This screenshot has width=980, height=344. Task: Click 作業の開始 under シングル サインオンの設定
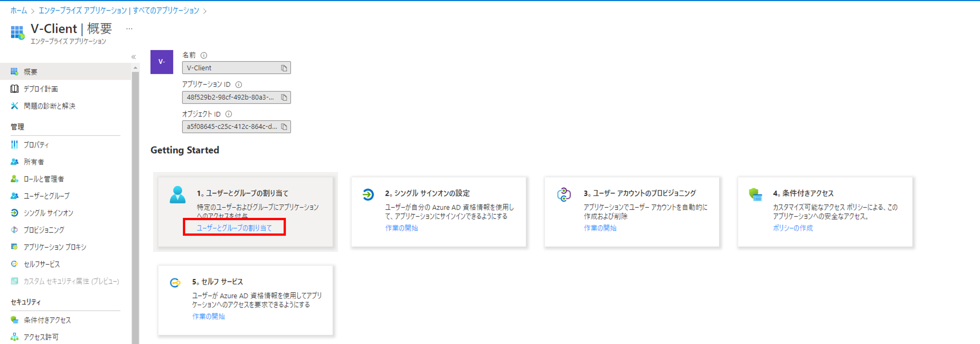(401, 228)
